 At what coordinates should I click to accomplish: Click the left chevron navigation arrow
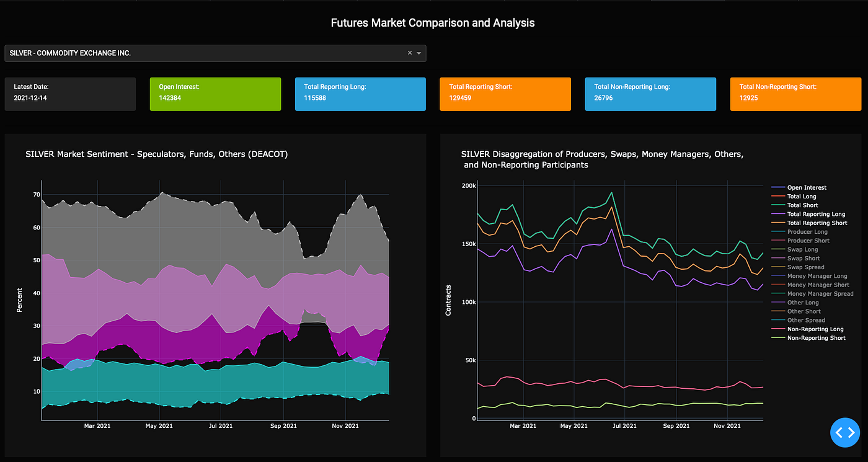tap(840, 432)
